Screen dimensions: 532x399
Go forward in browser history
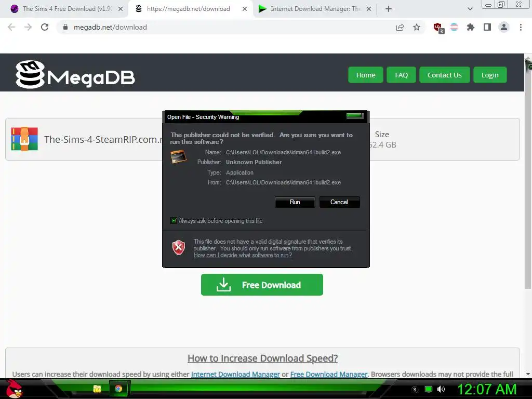tap(28, 27)
